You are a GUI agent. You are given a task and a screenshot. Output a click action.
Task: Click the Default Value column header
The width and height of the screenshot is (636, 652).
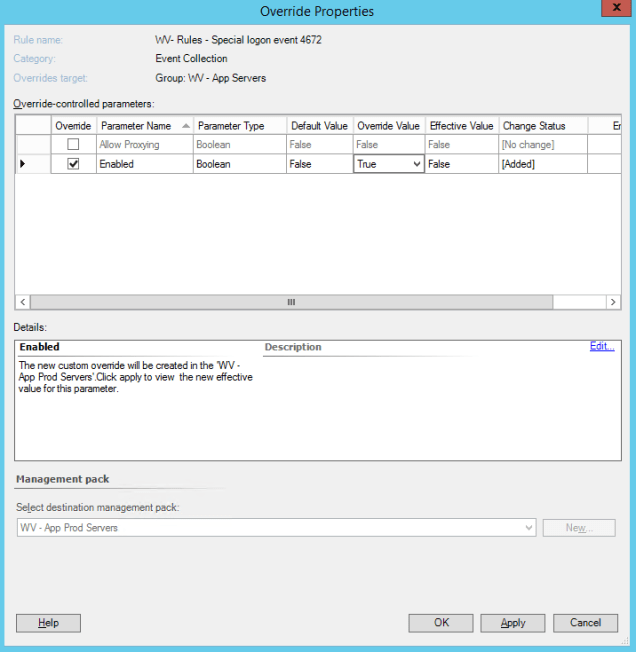[x=319, y=126]
